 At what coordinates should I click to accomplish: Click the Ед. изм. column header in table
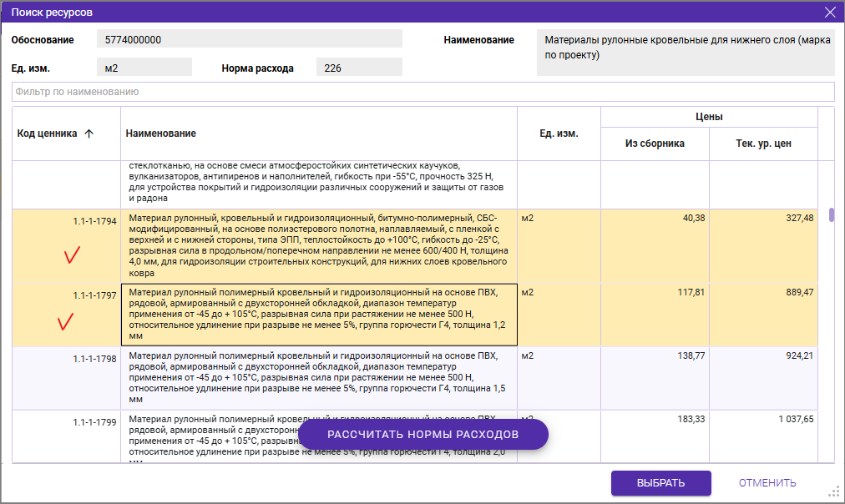click(x=559, y=134)
